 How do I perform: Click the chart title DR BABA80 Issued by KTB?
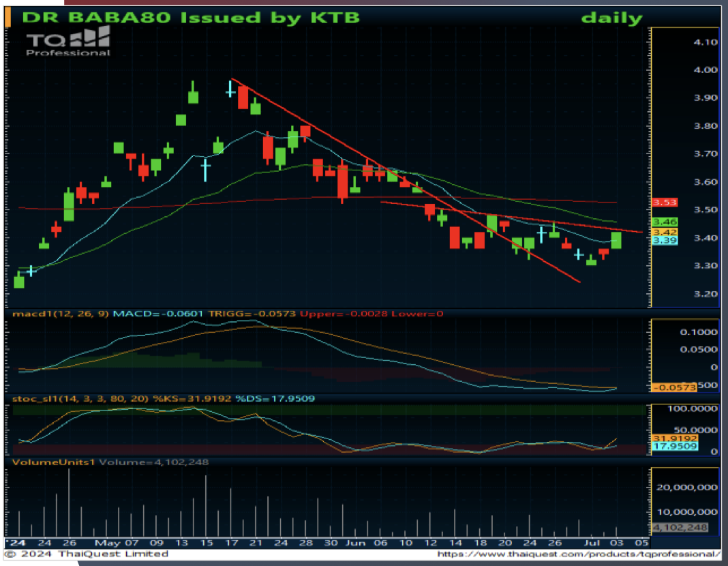(191, 18)
